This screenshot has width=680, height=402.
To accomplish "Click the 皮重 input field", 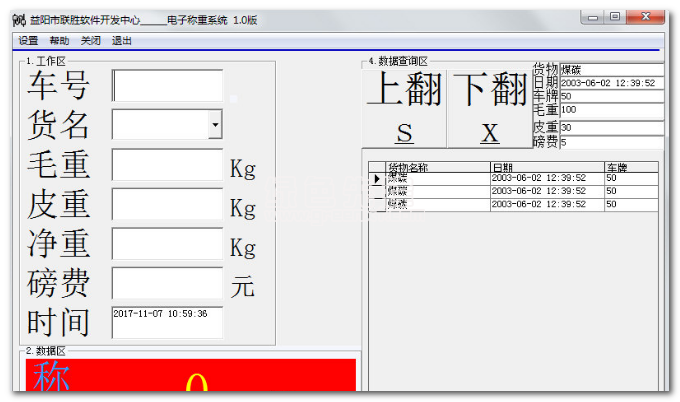I will (x=167, y=204).
